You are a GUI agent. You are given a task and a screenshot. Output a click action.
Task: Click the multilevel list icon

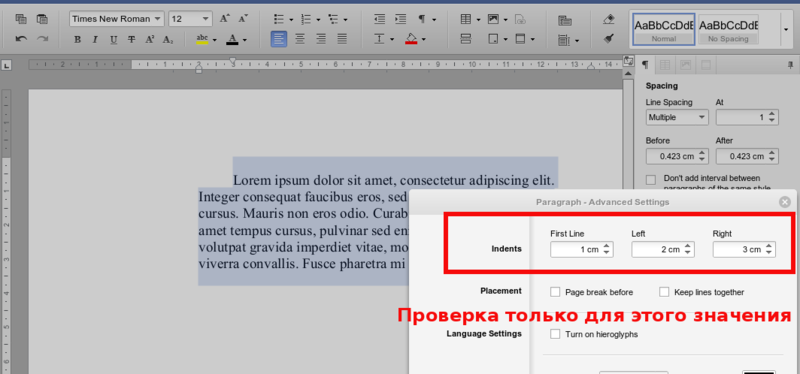(x=333, y=19)
